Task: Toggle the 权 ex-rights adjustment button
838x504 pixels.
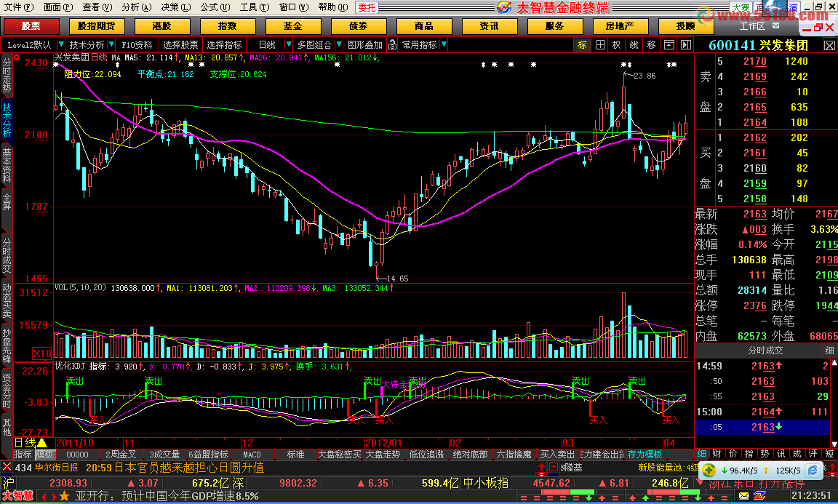Action: pos(617,45)
